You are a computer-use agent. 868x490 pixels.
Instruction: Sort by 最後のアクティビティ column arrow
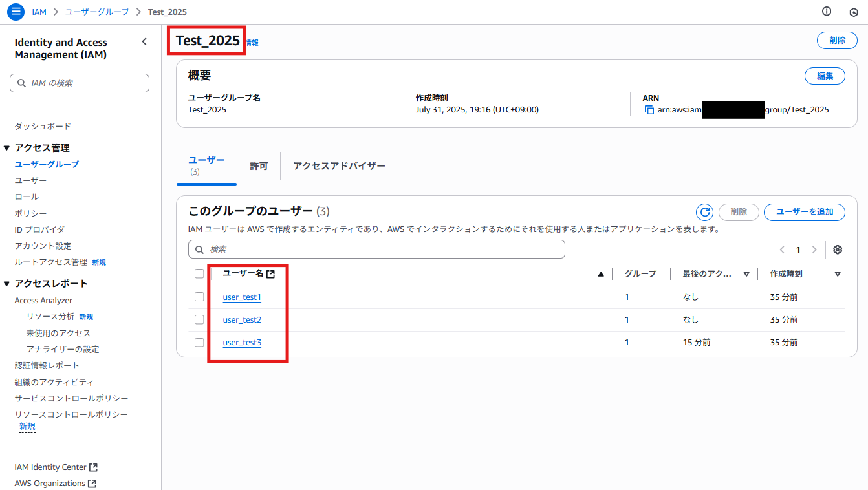[746, 274]
